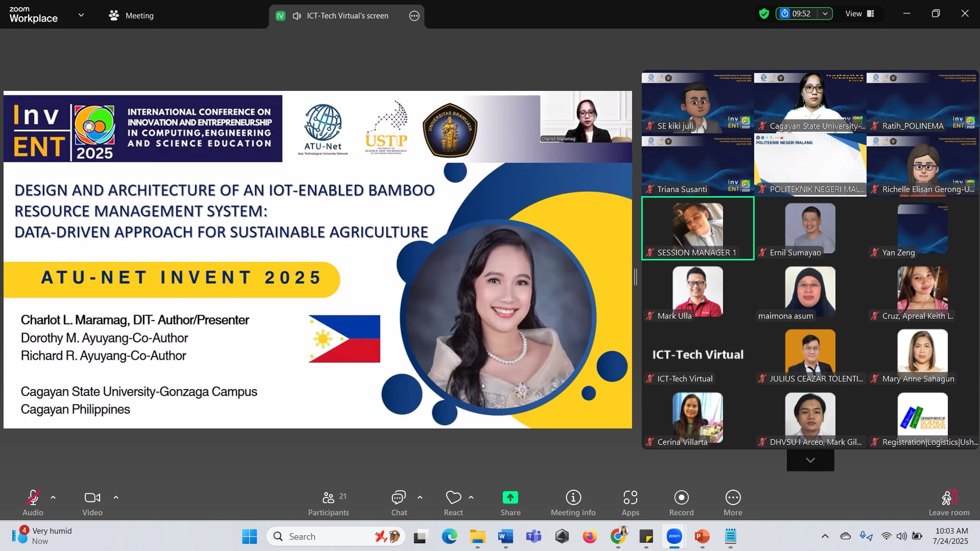Click the green Share screen button
980x551 pixels.
[x=510, y=503]
